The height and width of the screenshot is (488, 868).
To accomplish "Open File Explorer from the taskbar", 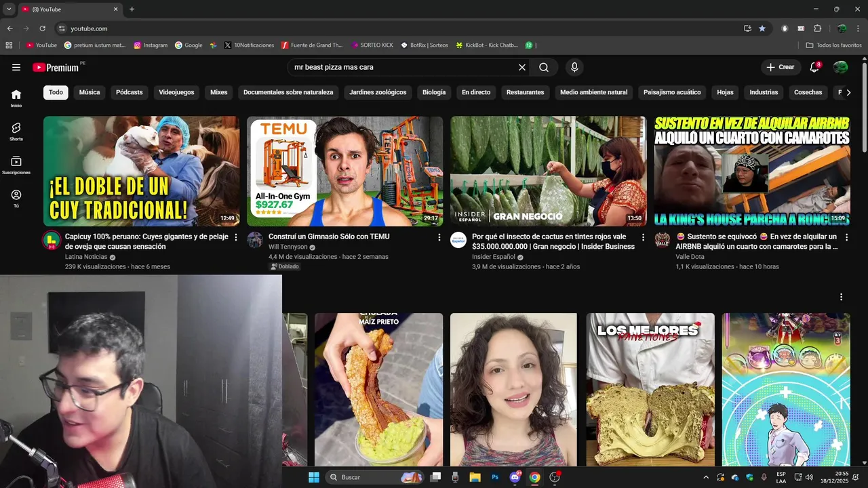I will [x=475, y=477].
